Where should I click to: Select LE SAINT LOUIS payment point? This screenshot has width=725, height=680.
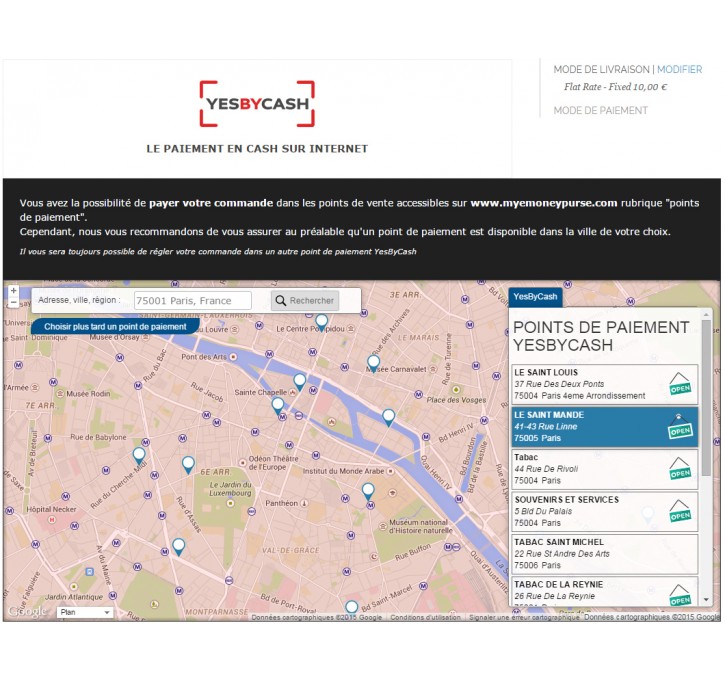coord(604,384)
